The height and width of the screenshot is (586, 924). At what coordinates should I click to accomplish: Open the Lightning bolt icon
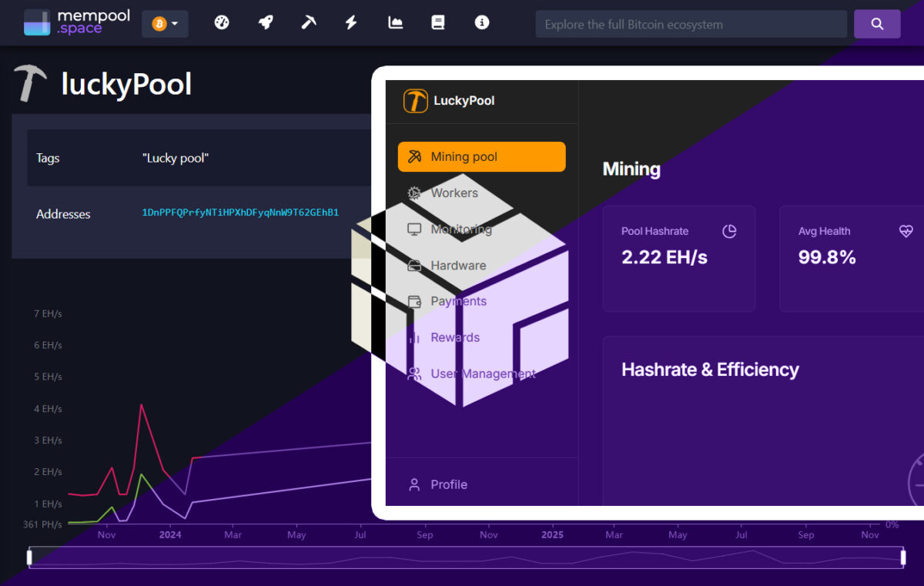[x=351, y=23]
